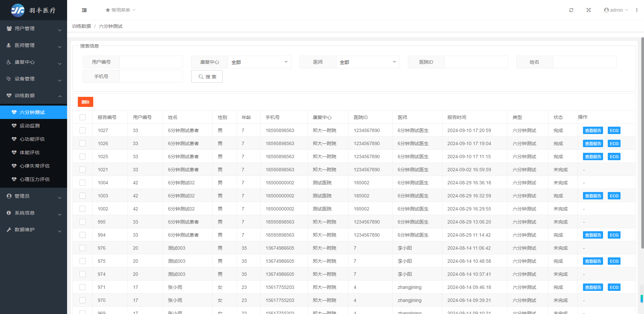644x314 pixels.
Task: Click the refresh icon in top bar
Action: [571, 10]
